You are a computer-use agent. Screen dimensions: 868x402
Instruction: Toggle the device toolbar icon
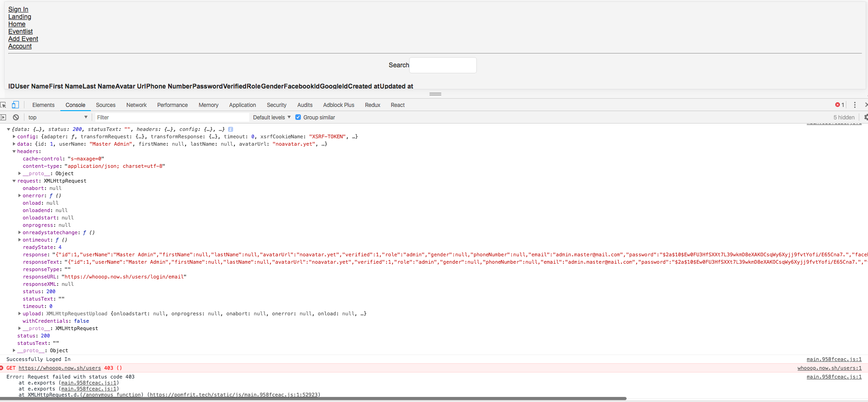click(x=15, y=105)
